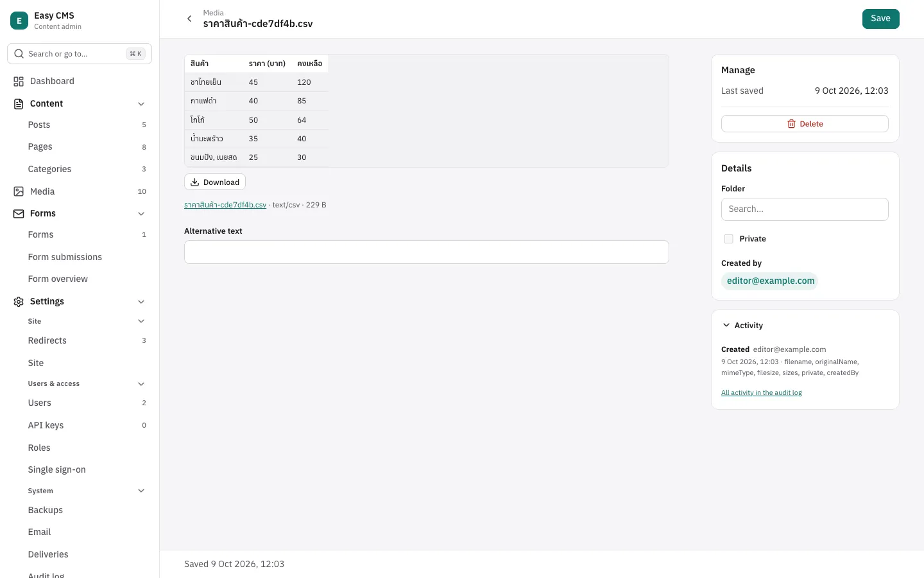The height and width of the screenshot is (578, 924).
Task: Click the Dashboard grid icon
Action: (x=19, y=82)
